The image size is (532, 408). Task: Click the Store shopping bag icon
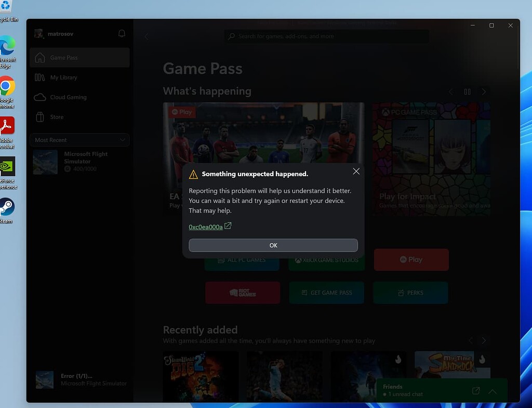(x=39, y=117)
